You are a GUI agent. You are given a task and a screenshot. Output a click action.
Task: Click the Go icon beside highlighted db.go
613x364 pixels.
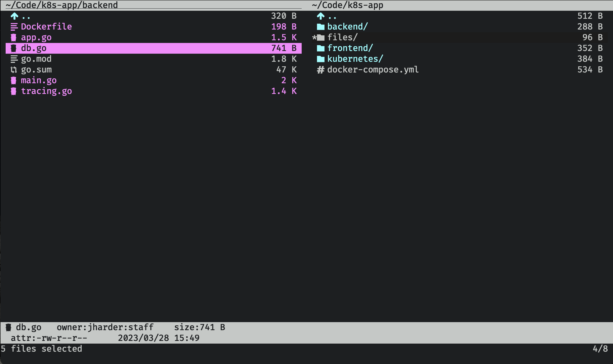13,48
